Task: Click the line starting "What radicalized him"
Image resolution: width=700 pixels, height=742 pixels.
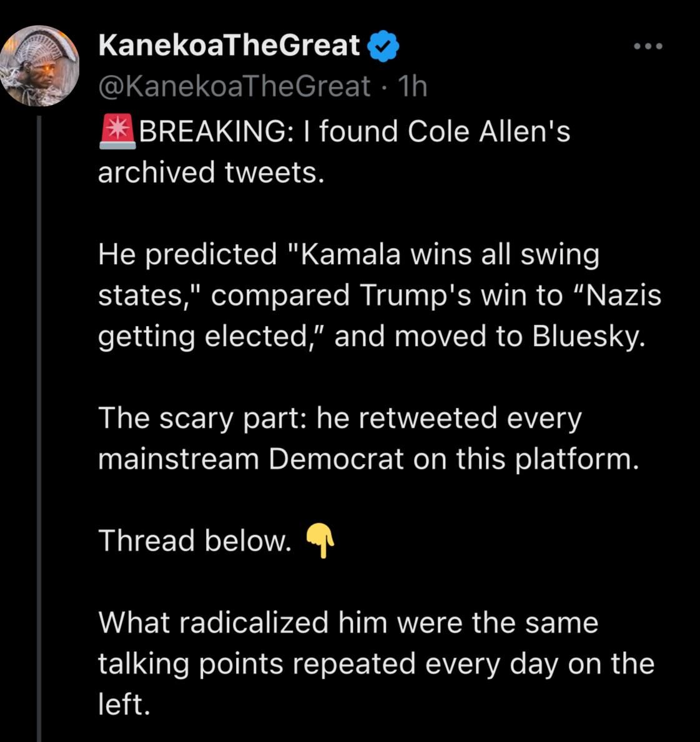Action: click(348, 623)
